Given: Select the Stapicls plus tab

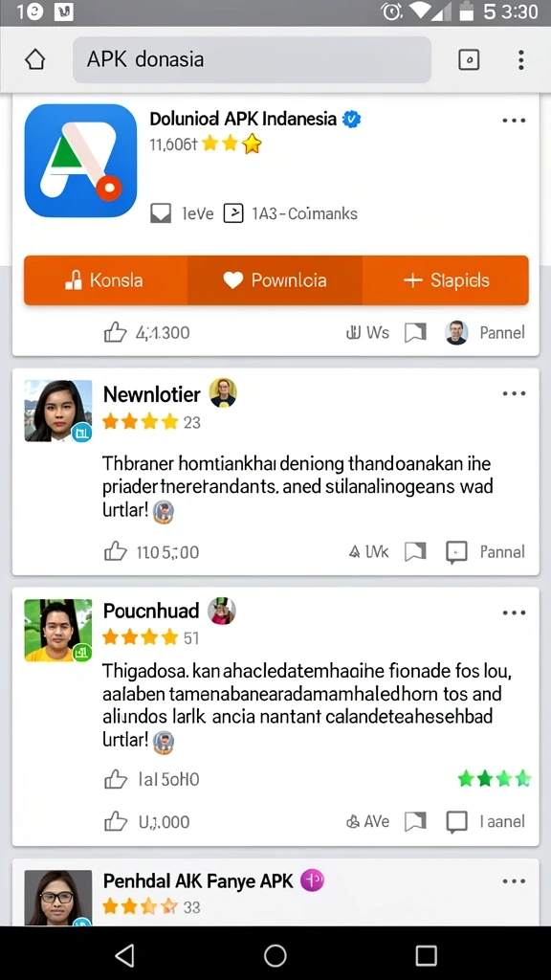Looking at the screenshot, I should point(446,280).
